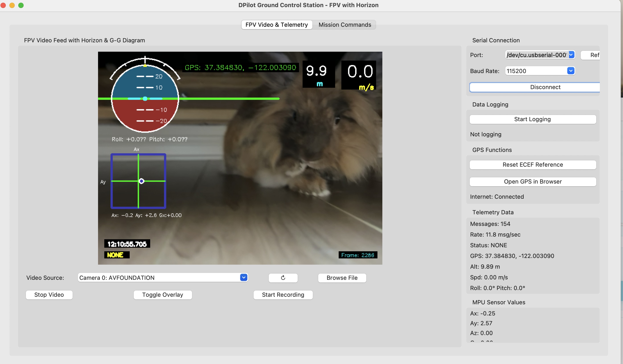Click the Spd: 0.00 m/s line

click(489, 277)
